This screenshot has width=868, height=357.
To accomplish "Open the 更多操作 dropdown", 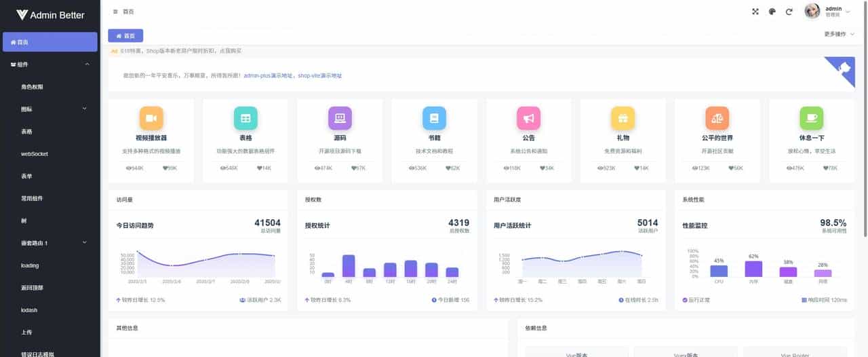I will pos(840,34).
